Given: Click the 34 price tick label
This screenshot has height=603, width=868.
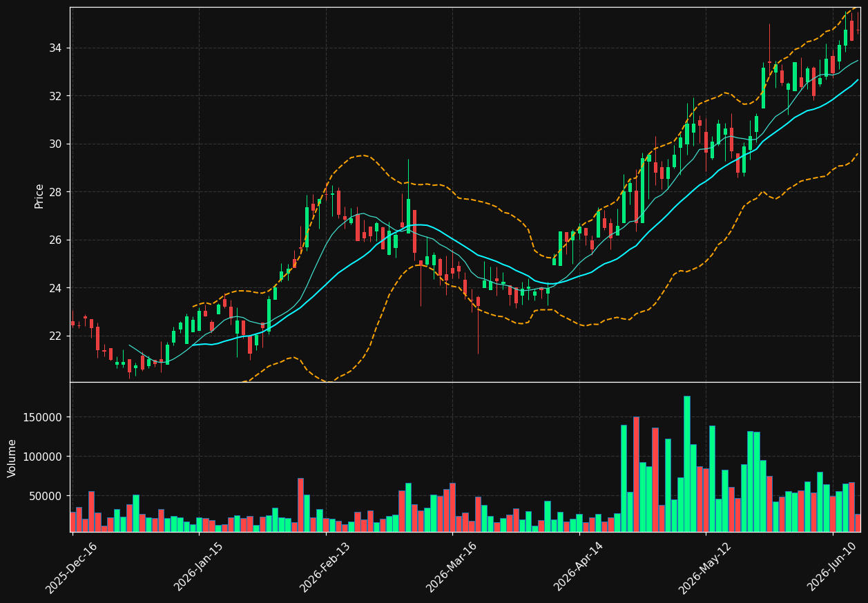Looking at the screenshot, I should pos(55,48).
